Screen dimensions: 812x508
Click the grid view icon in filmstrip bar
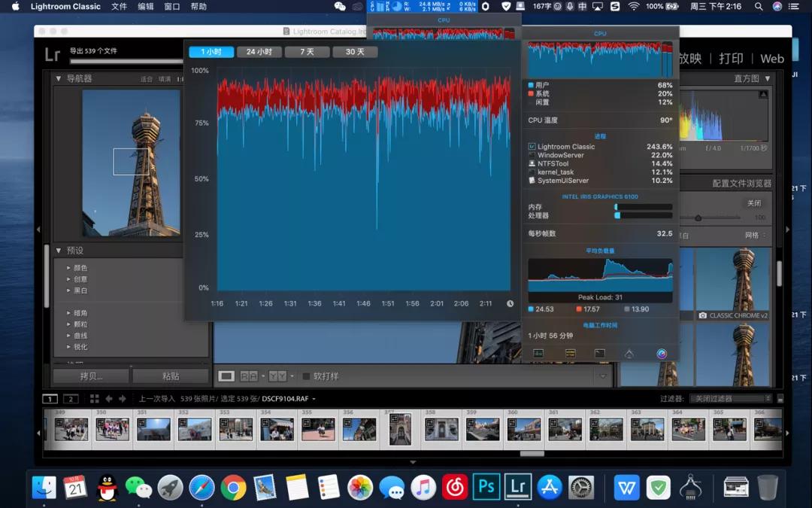[x=94, y=399]
